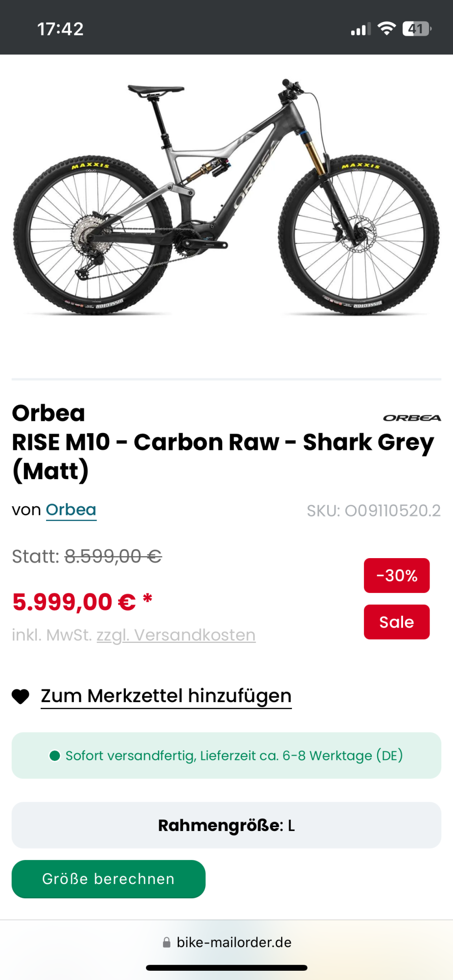The image size is (453, 980).
Task: Open the Rahmengröße L size selector
Action: tap(226, 825)
